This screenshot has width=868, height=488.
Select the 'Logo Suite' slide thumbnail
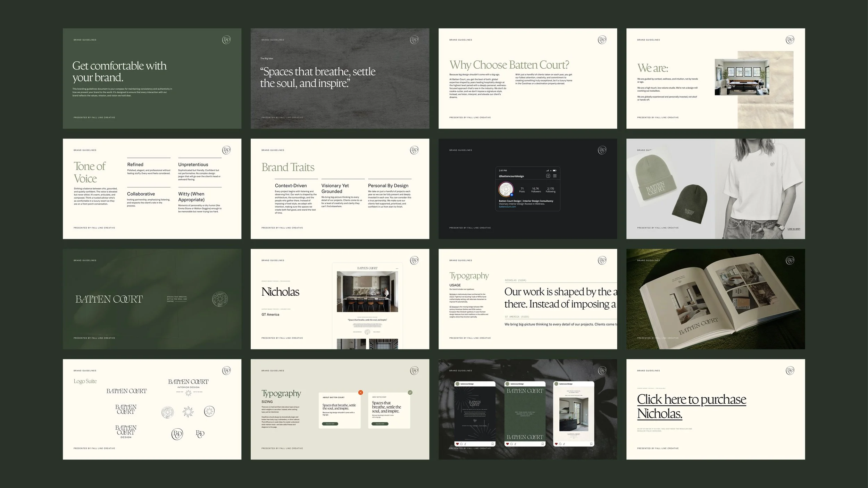[152, 409]
